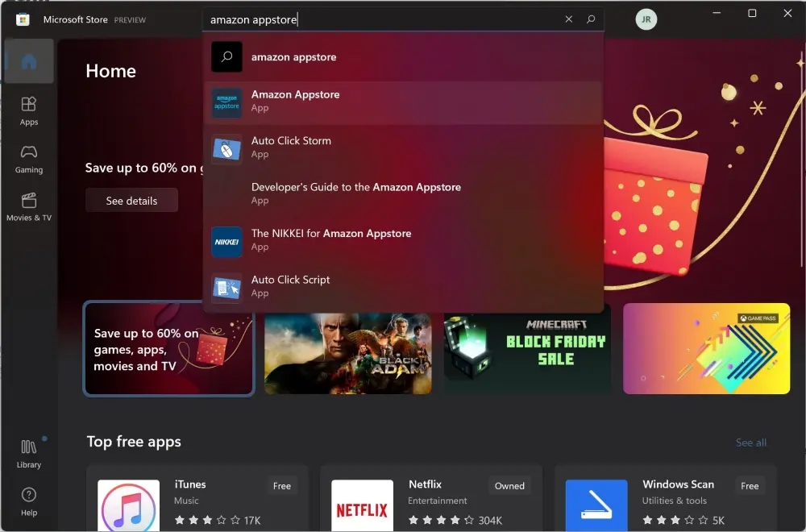
Task: Close the Microsoft Store window
Action: click(x=787, y=13)
